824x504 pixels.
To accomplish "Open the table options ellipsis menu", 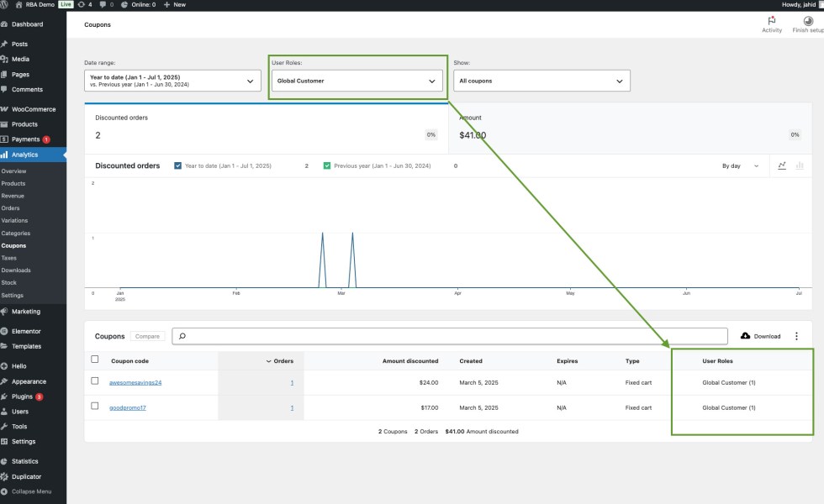I will [796, 336].
